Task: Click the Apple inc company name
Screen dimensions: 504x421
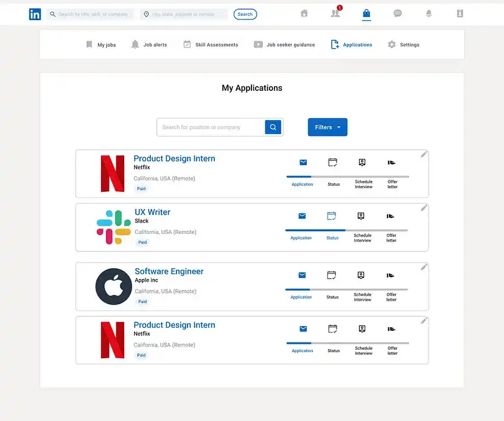Action: click(146, 280)
